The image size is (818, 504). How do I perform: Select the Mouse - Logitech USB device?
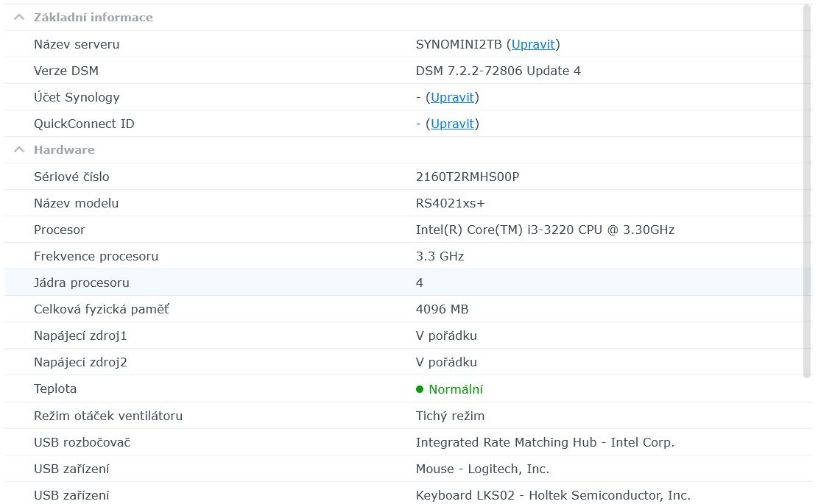[x=482, y=469]
